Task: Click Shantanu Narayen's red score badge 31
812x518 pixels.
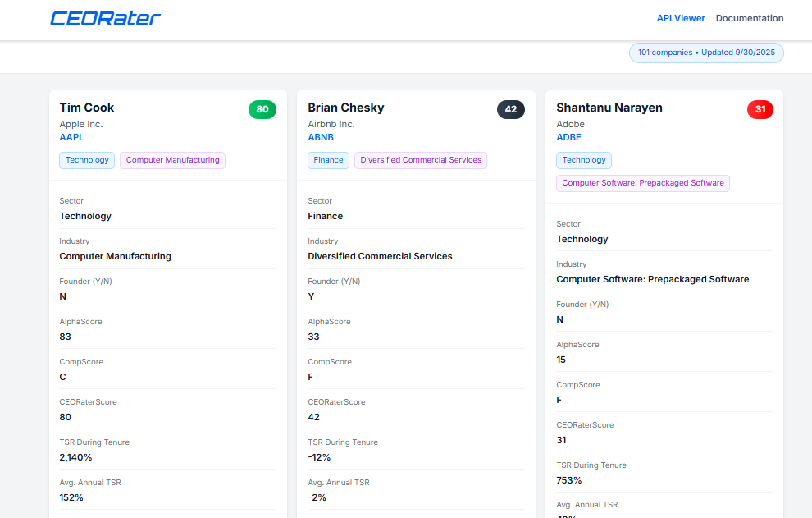Action: [760, 109]
